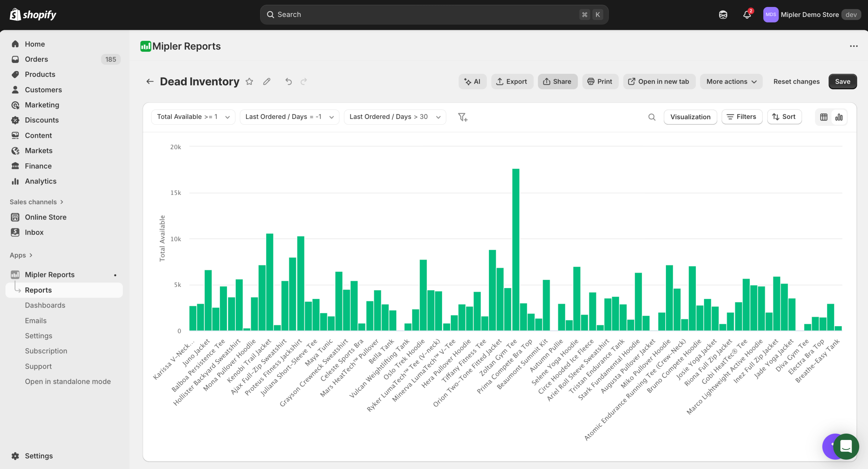Image resolution: width=868 pixels, height=469 pixels.
Task: Switch display to chart visualization
Action: click(x=839, y=117)
